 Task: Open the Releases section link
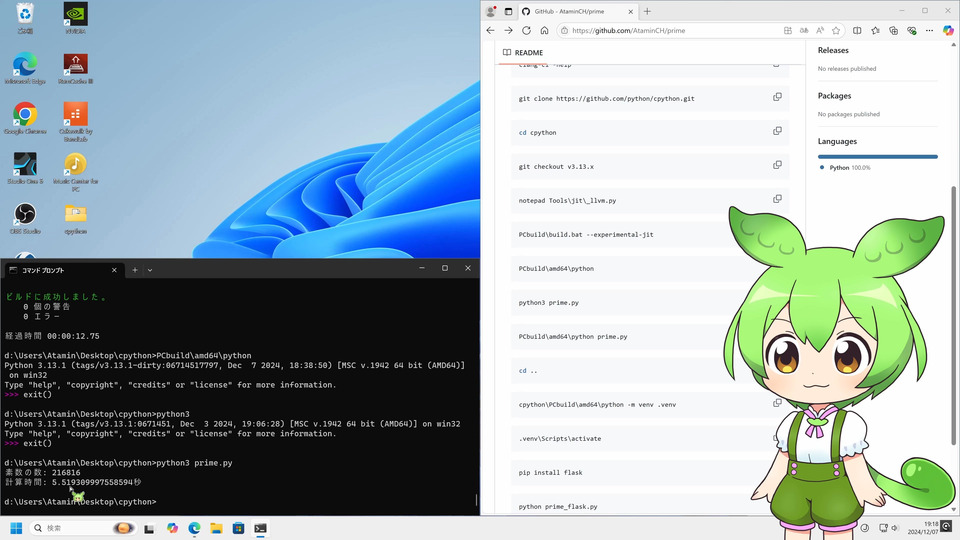tap(833, 50)
